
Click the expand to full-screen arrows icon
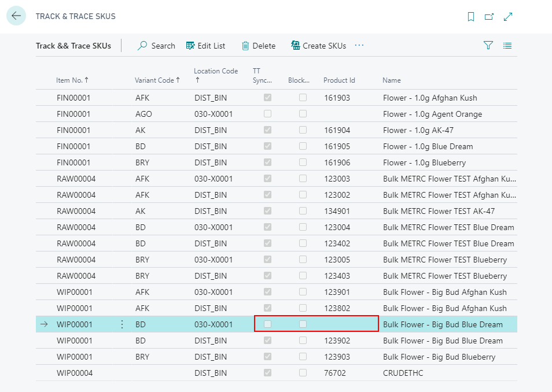[x=508, y=17]
